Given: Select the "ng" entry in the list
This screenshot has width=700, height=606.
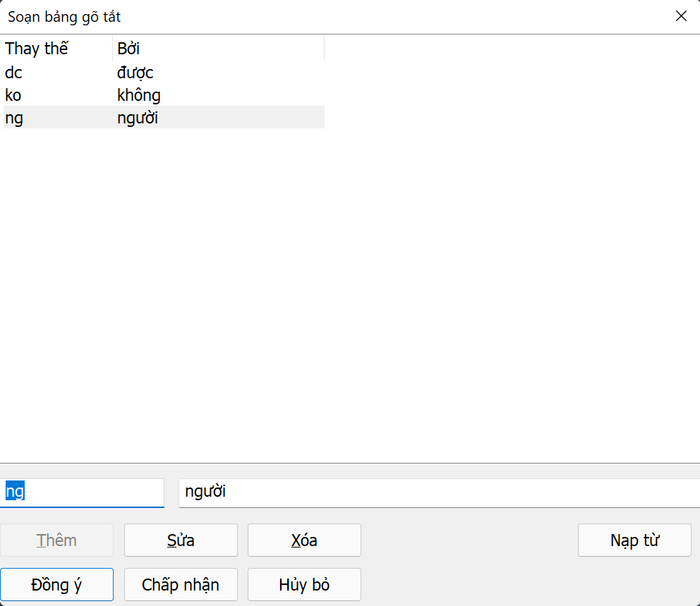Looking at the screenshot, I should click(15, 118).
